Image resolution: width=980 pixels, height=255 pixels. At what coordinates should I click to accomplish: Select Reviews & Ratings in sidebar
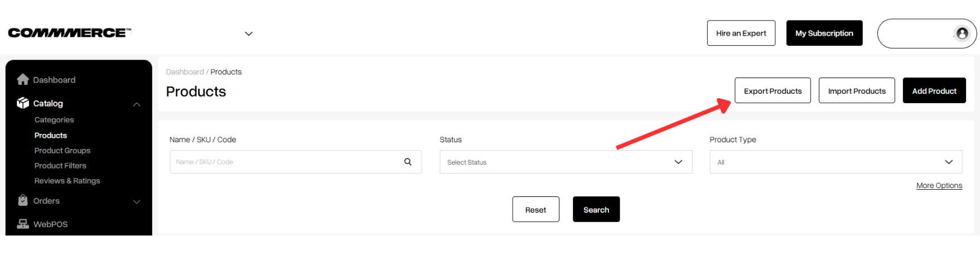coord(67,181)
